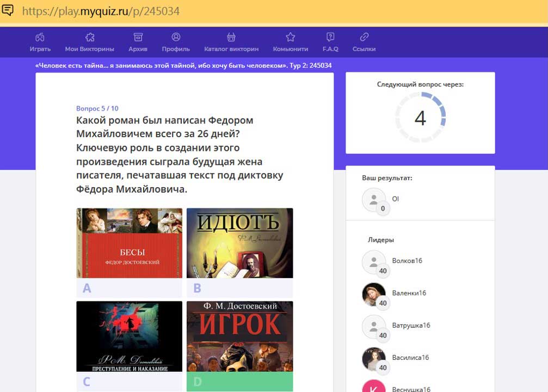Viewport: 548px width, 392px height.
Task: Open the Архив box icon
Action: (x=138, y=37)
